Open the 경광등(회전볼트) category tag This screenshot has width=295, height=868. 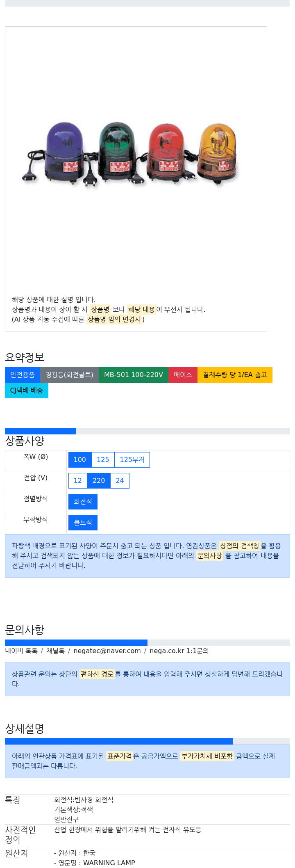point(69,375)
